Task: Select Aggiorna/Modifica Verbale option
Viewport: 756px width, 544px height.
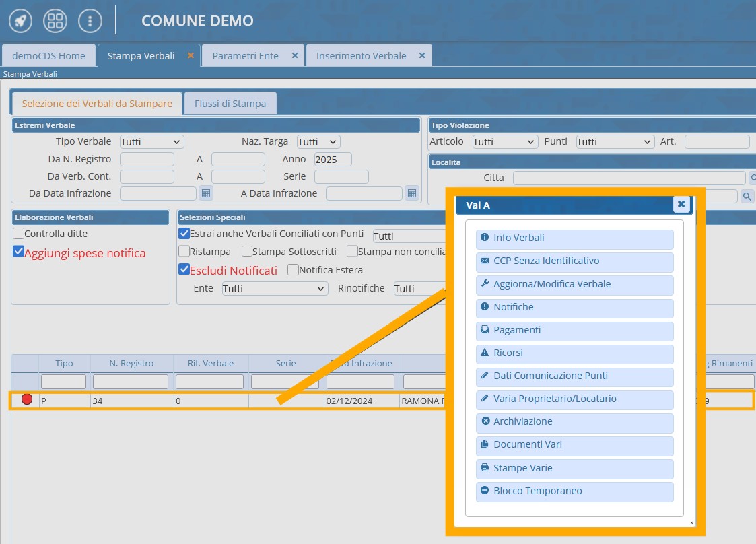Action: click(574, 284)
